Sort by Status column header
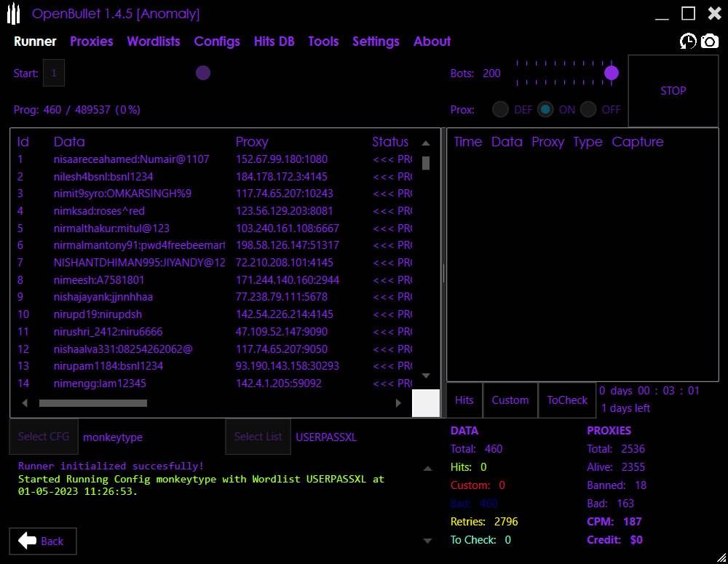The width and height of the screenshot is (728, 564). [390, 142]
